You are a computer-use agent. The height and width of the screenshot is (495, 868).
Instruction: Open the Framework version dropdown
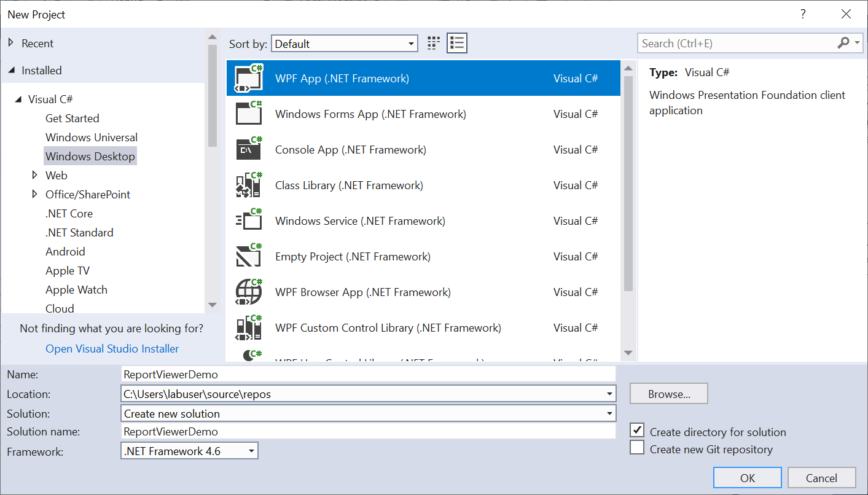pos(190,451)
